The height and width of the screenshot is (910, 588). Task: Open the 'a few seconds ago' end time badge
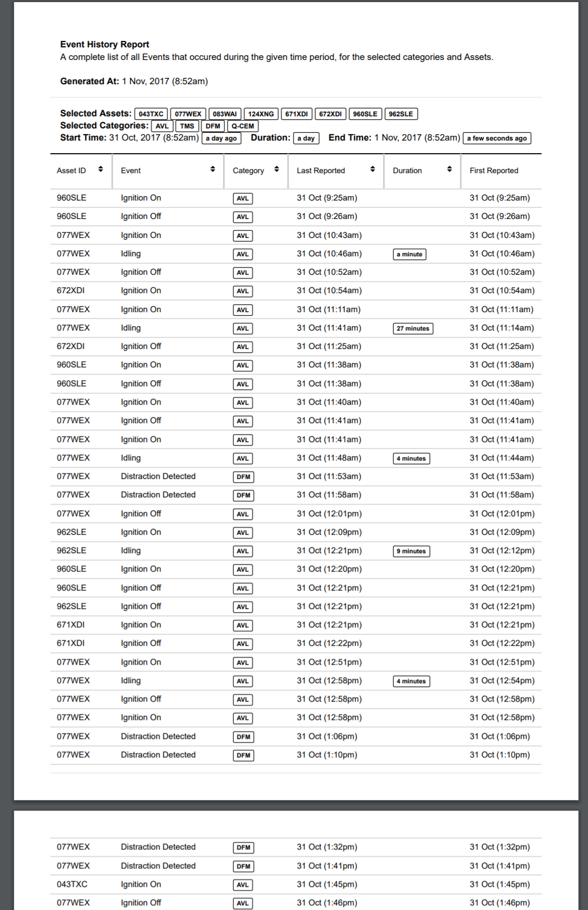(496, 138)
